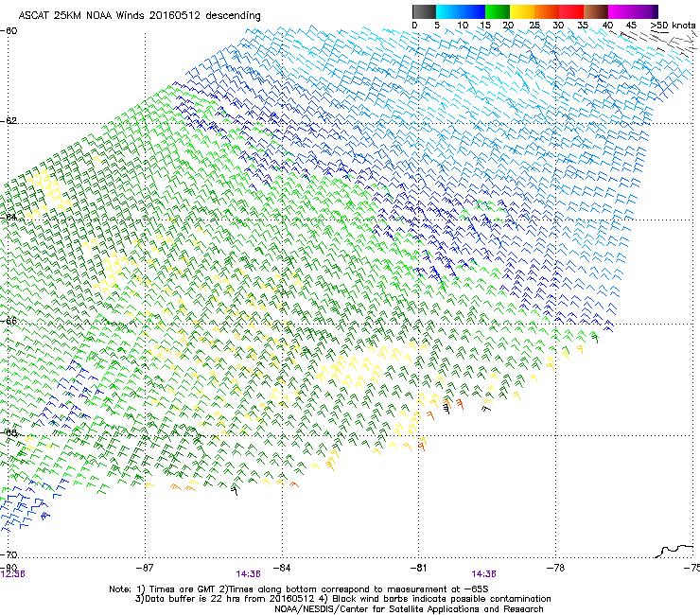Click the -78 longitude axis label

[555, 568]
